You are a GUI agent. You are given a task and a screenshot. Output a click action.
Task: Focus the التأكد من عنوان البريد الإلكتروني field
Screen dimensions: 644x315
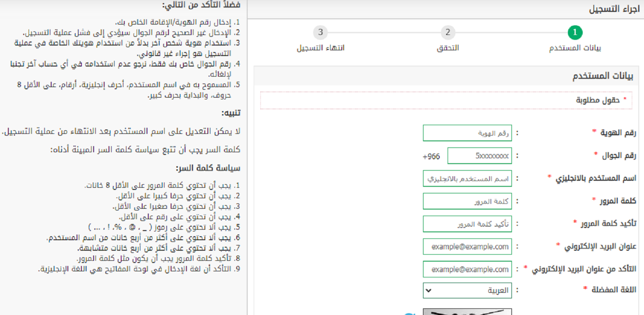click(x=467, y=269)
